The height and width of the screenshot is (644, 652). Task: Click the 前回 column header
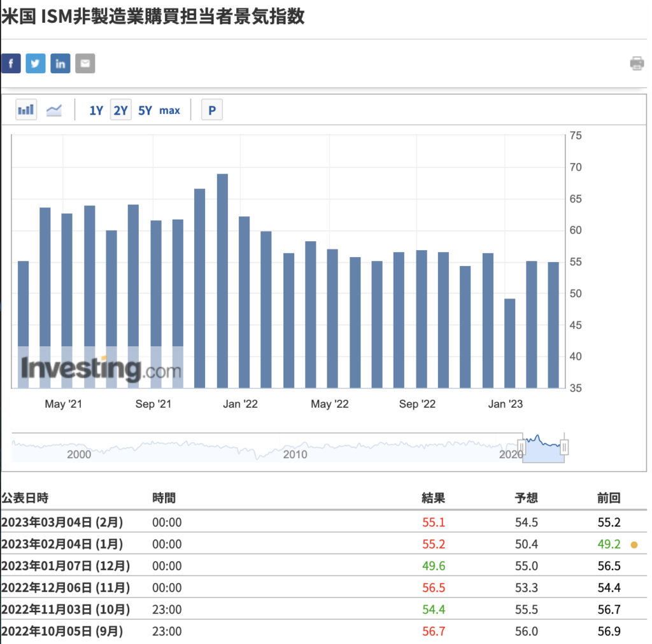coord(609,498)
